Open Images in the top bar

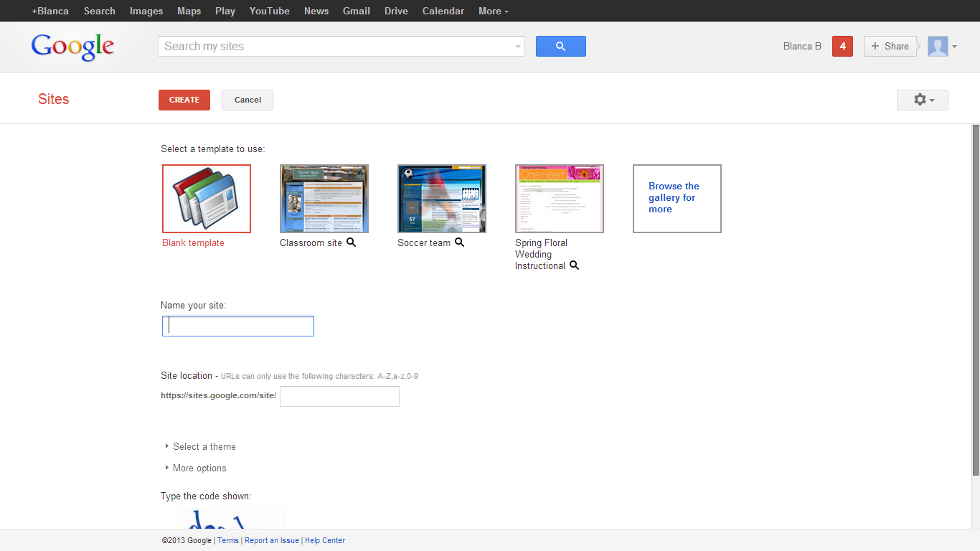(x=146, y=11)
